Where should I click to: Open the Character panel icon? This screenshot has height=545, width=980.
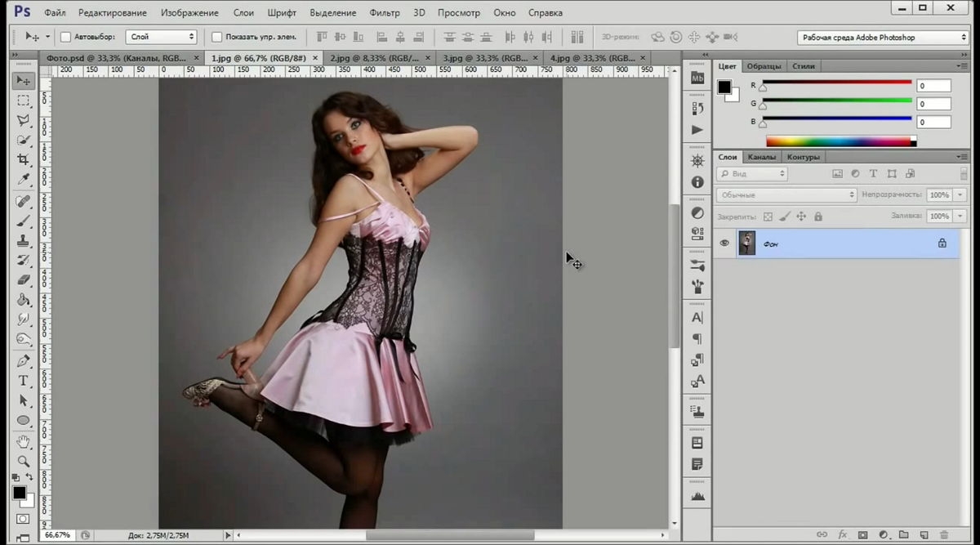(697, 317)
